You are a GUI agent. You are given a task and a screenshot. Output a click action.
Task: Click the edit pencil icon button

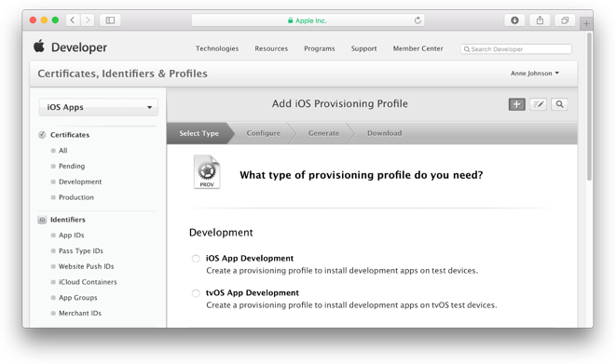pyautogui.click(x=539, y=104)
